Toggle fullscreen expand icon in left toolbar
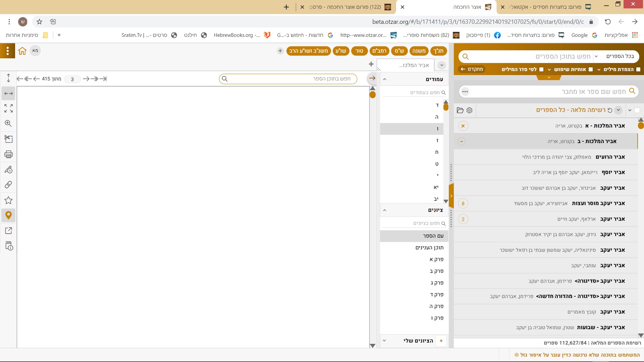 point(8,108)
